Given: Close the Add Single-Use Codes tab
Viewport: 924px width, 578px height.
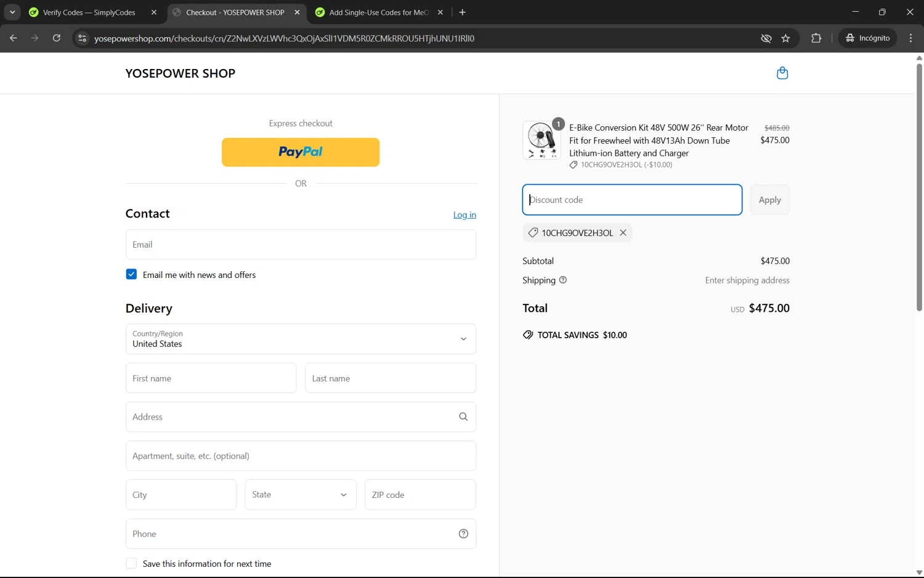Looking at the screenshot, I should point(440,12).
